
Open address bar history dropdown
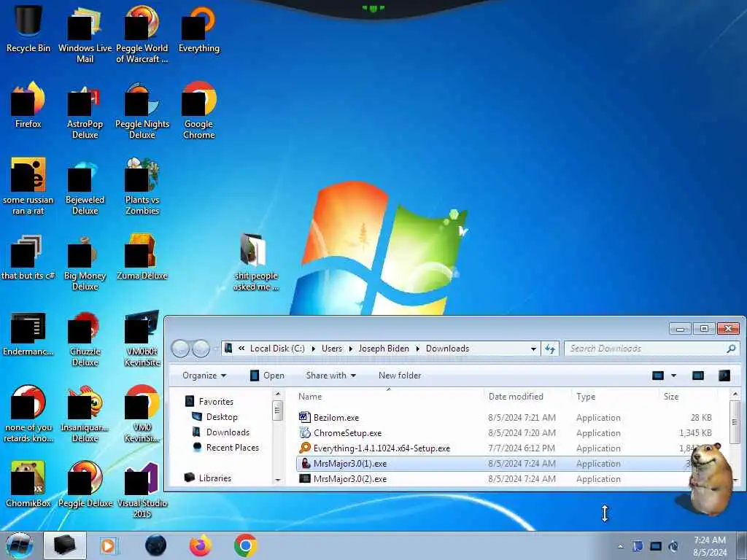(533, 349)
